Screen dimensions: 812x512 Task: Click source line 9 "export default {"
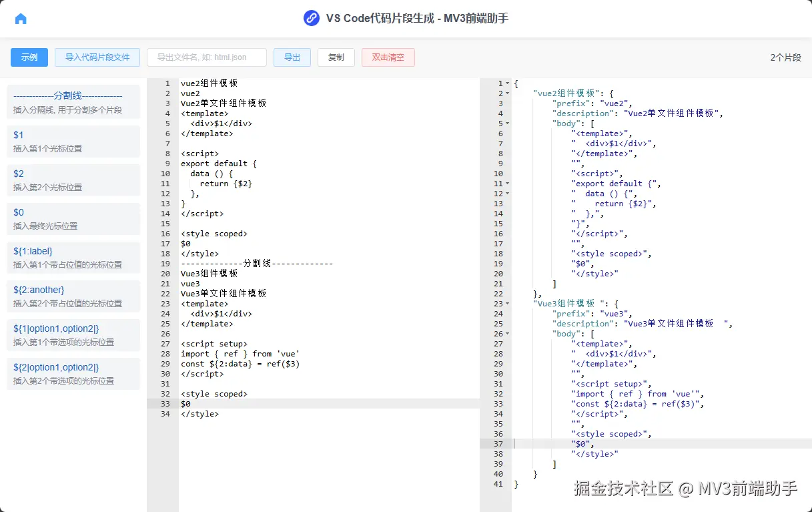click(x=219, y=164)
